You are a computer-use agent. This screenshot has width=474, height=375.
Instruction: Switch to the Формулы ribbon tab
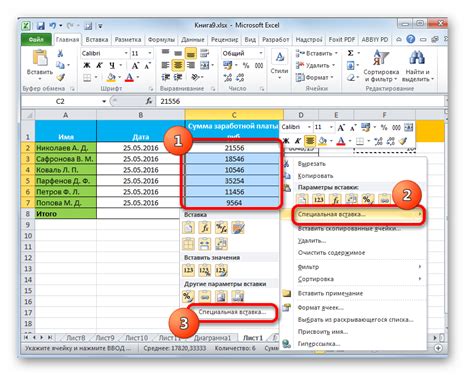click(161, 39)
